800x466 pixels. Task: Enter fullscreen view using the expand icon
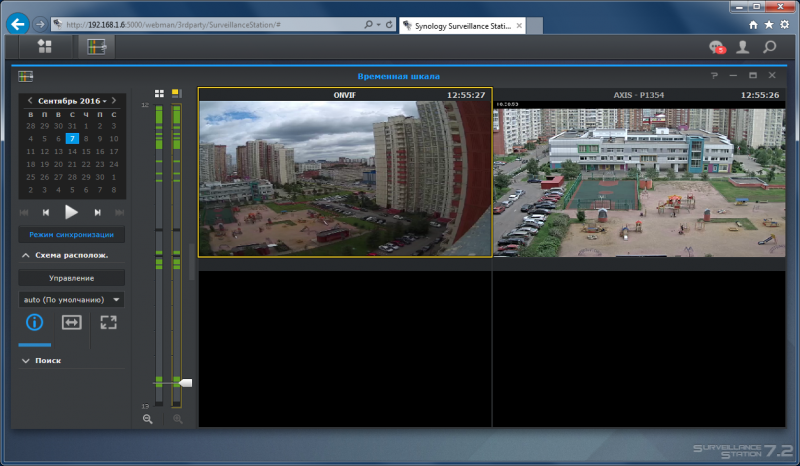(108, 322)
